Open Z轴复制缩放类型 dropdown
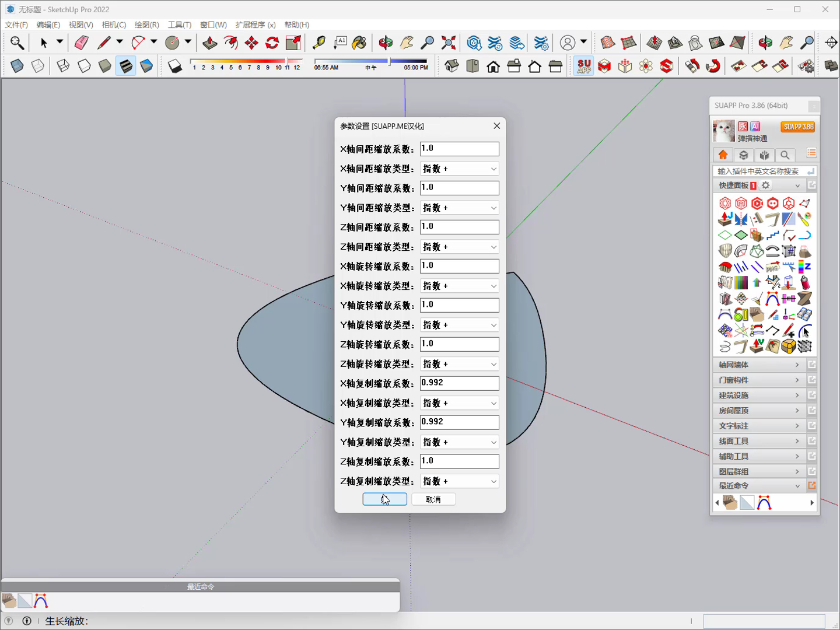Viewport: 840px width, 630px height. click(x=460, y=481)
